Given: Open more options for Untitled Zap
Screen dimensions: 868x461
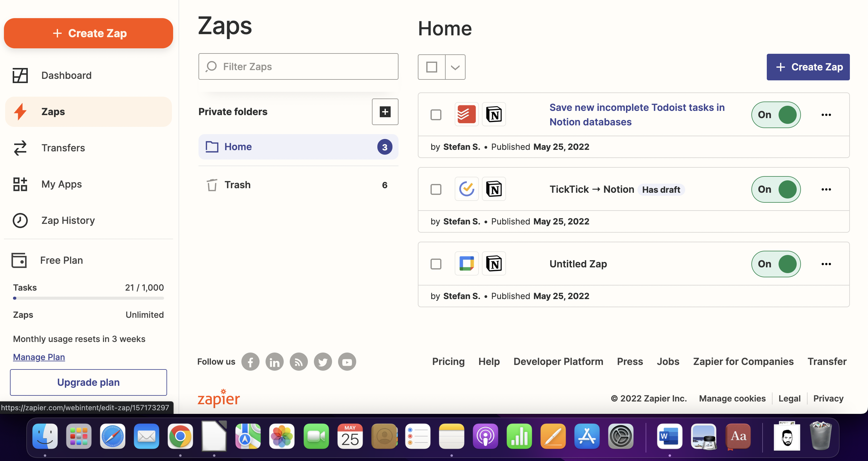Looking at the screenshot, I should [x=826, y=264].
